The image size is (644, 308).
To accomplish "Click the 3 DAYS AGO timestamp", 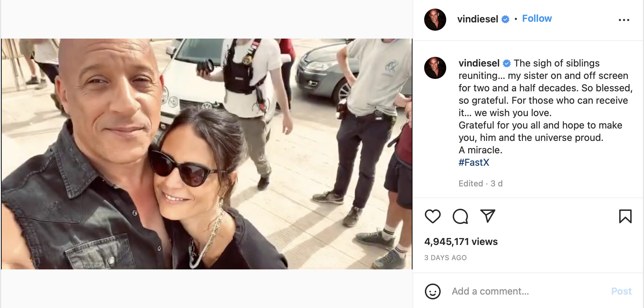I will 446,258.
